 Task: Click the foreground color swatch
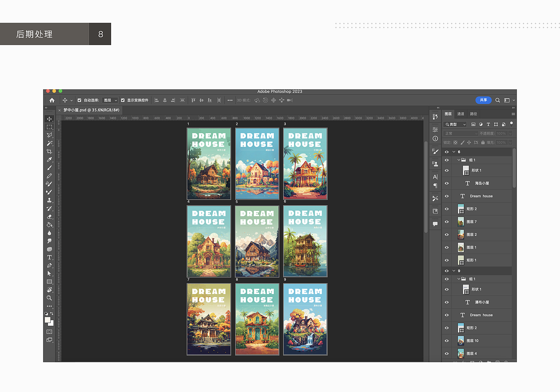tap(48, 320)
